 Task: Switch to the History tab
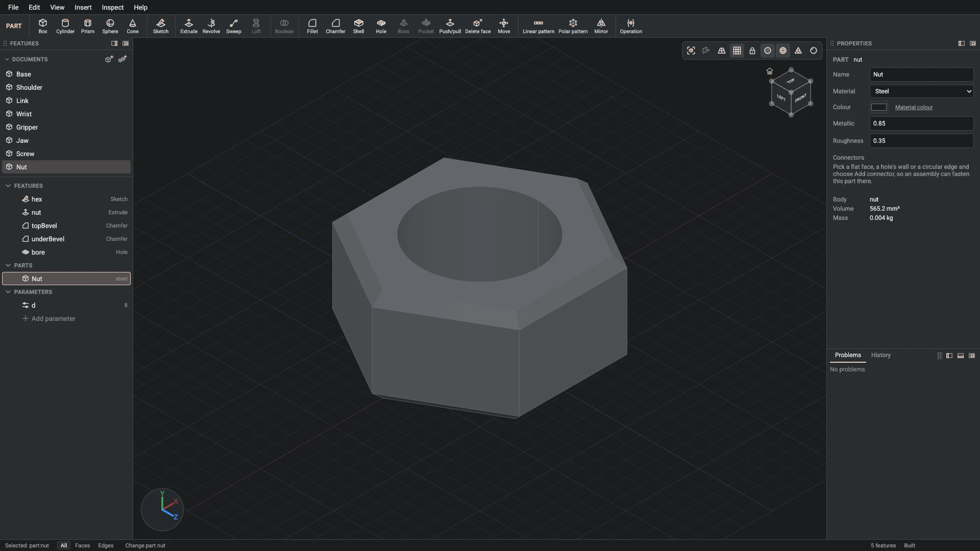click(880, 355)
